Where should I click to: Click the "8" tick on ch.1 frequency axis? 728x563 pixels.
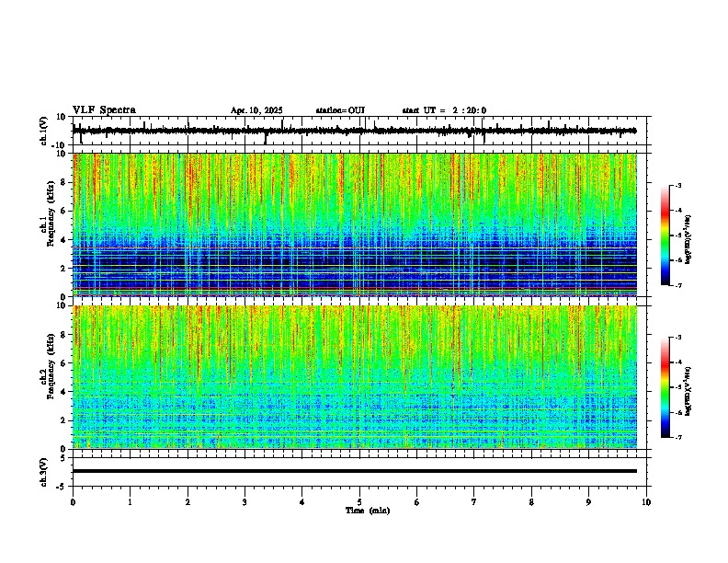64,182
